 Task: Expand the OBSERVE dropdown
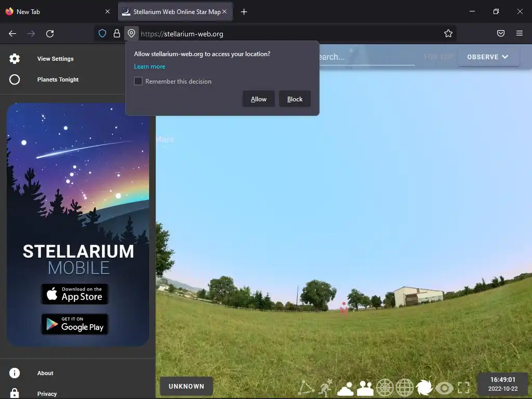(488, 57)
